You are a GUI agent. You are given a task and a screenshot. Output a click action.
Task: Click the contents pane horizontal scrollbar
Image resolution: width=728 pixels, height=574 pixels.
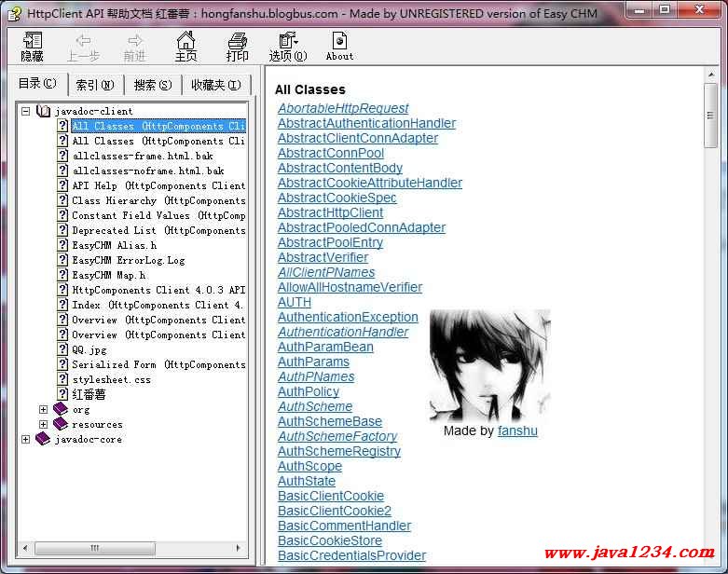coord(130,549)
